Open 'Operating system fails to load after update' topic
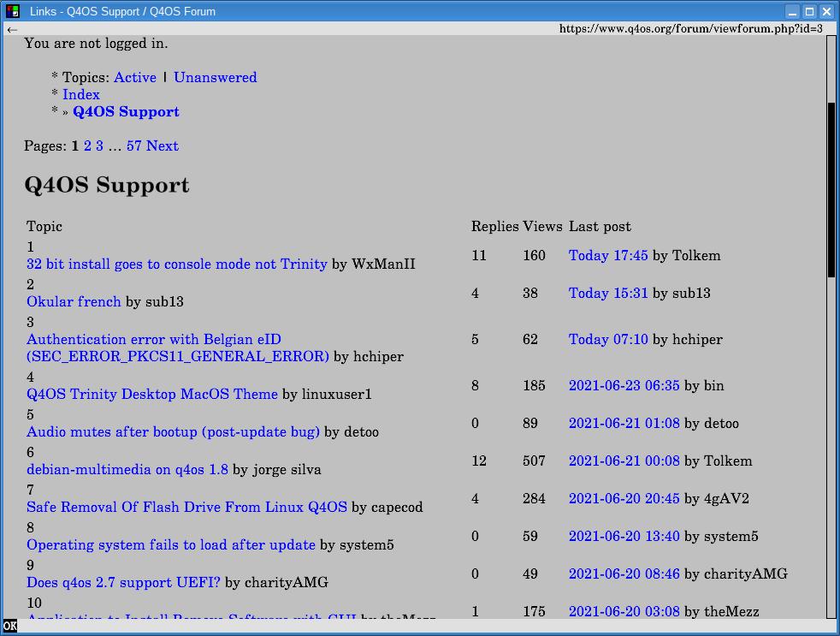Image resolution: width=840 pixels, height=636 pixels. point(171,544)
